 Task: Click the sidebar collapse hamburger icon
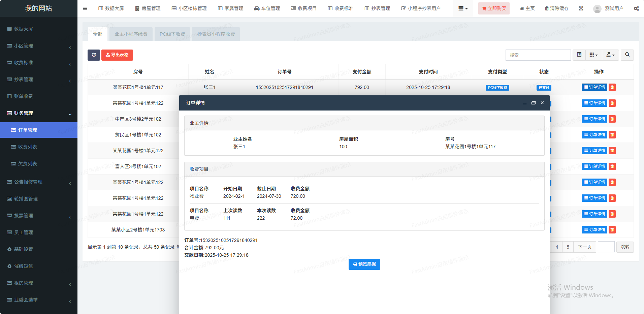85,8
